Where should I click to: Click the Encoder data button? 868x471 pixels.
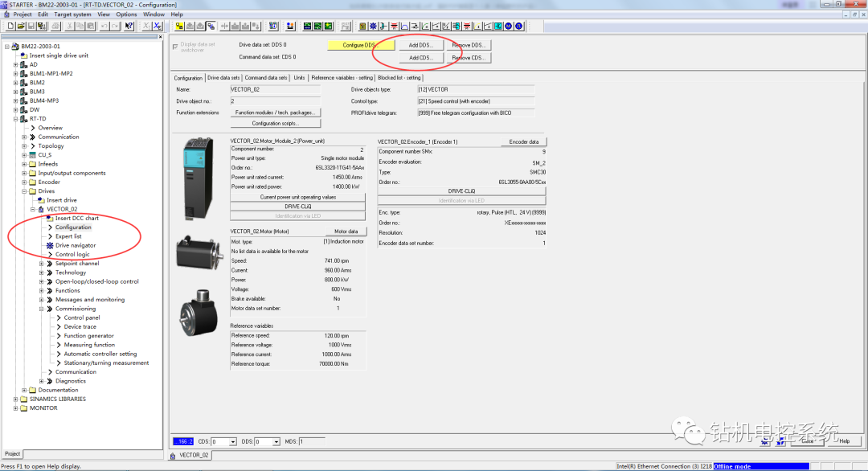tap(524, 141)
